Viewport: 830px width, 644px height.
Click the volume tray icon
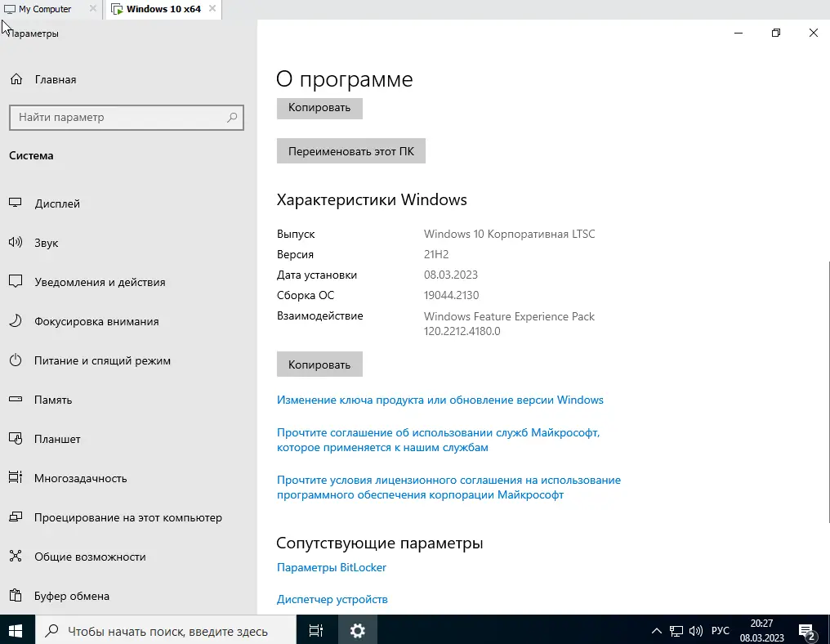(x=695, y=631)
